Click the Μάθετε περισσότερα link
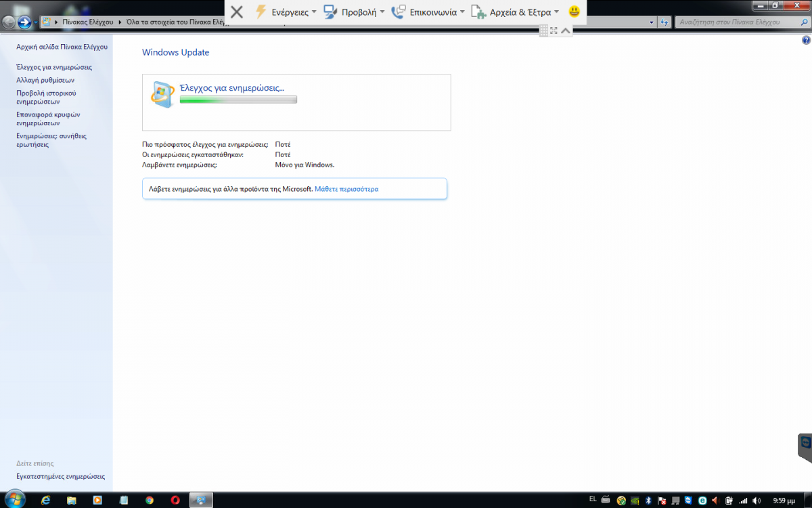 (x=346, y=189)
